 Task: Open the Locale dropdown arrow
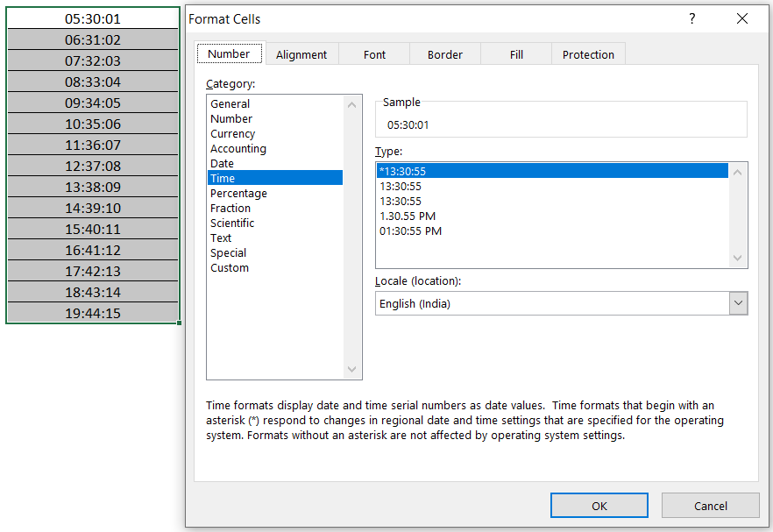coord(736,302)
